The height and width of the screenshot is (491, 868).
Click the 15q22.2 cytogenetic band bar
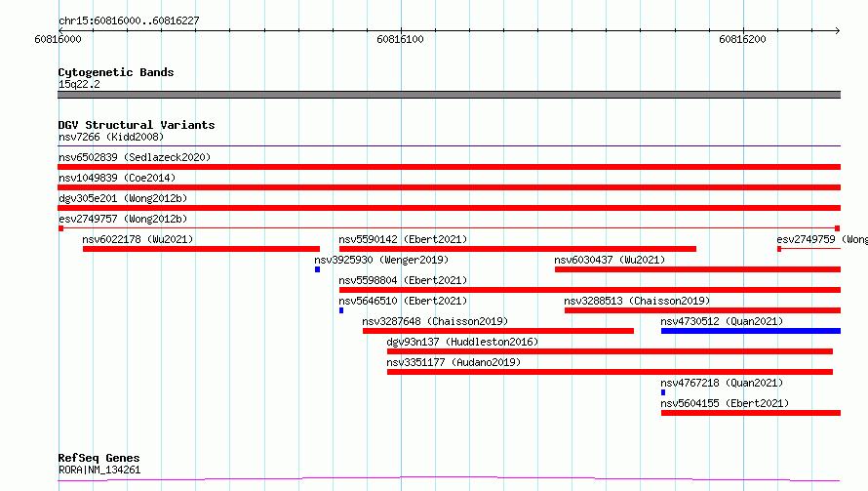pyautogui.click(x=449, y=95)
